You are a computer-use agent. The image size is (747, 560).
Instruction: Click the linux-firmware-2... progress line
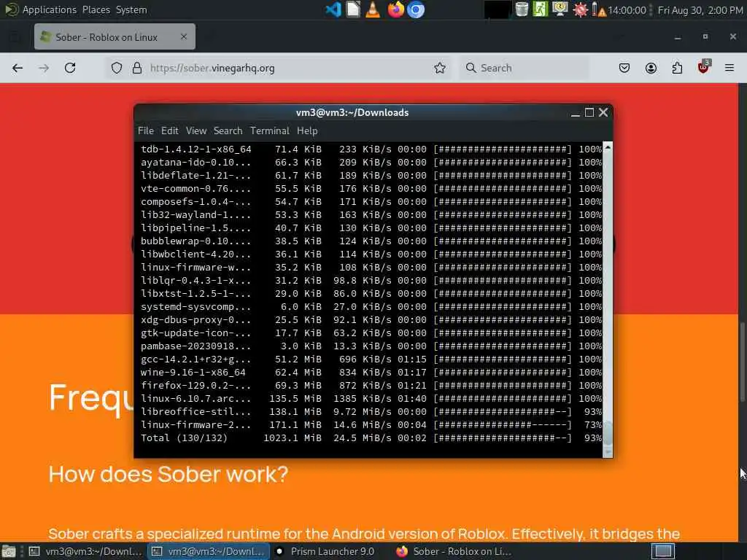[371, 425]
